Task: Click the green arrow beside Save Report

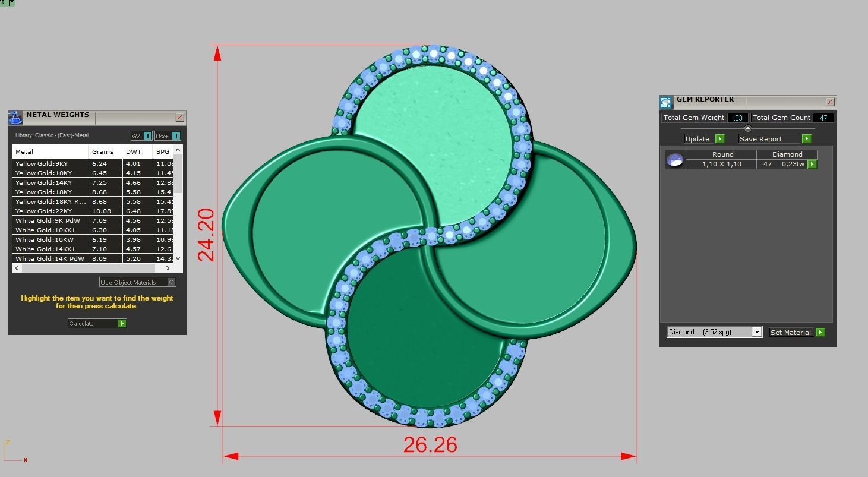Action: point(806,138)
